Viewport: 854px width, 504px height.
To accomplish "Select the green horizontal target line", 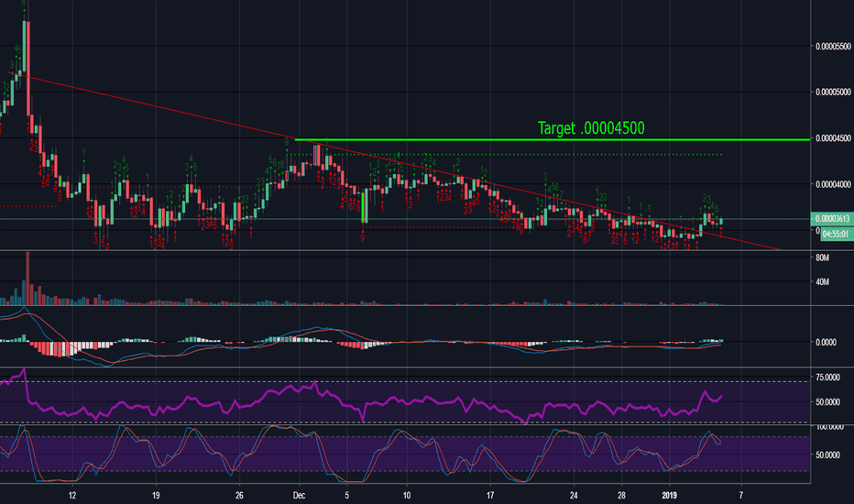I will 553,140.
